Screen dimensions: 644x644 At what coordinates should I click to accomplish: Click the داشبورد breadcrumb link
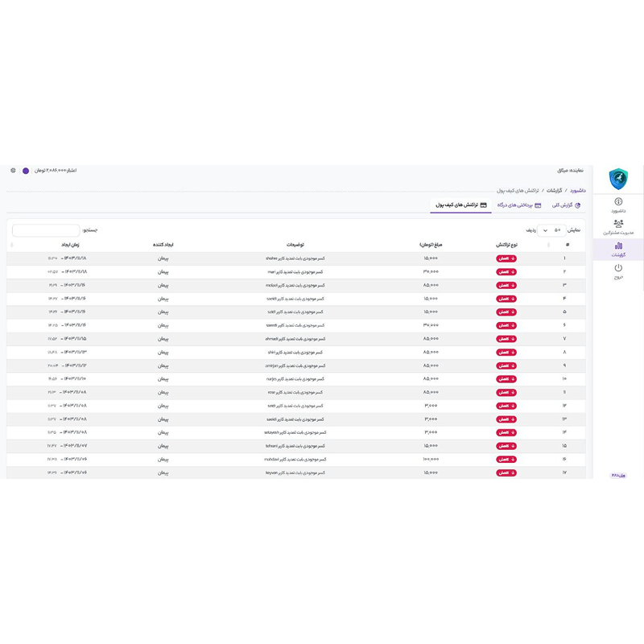578,191
